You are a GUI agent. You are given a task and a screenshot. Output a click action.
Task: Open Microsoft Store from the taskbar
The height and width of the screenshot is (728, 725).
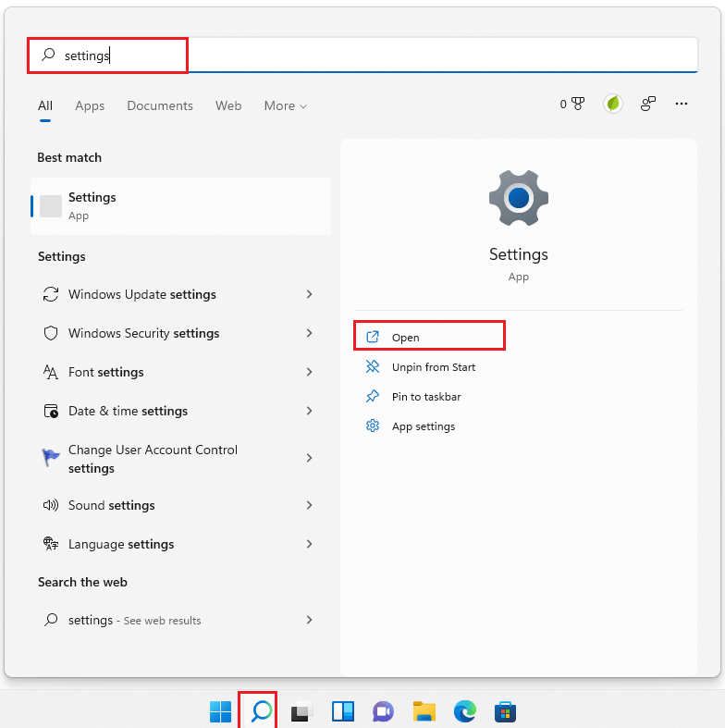point(505,711)
